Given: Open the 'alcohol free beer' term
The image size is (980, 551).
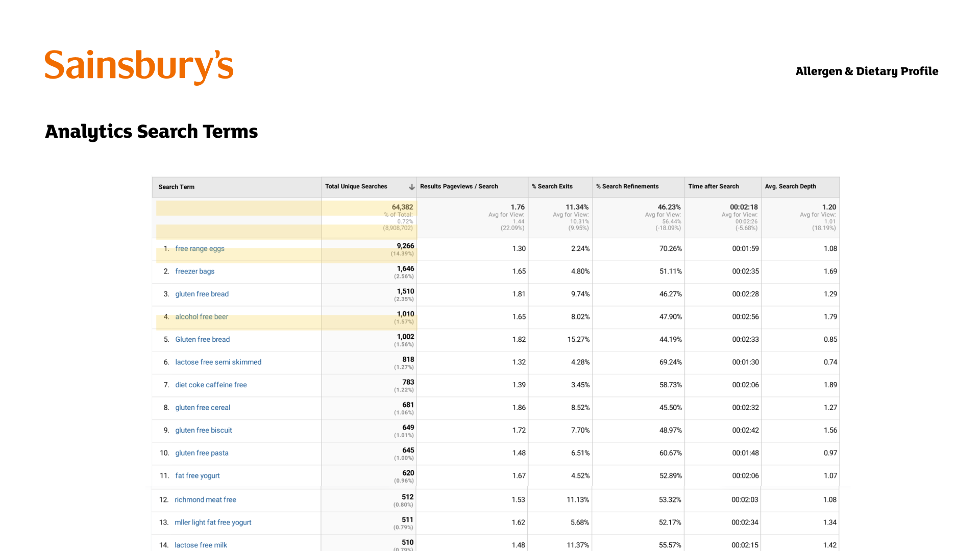Looking at the screenshot, I should pos(202,317).
